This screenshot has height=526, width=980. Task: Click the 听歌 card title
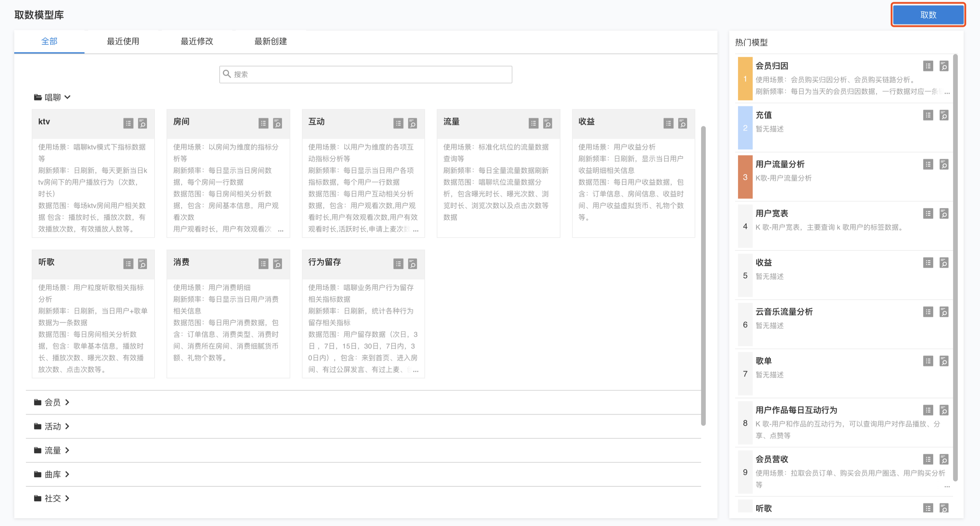(46, 262)
